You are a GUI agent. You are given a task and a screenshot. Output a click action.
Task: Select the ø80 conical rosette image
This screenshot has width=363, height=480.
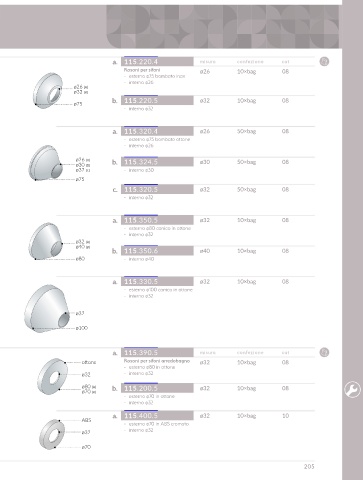[x=46, y=241]
